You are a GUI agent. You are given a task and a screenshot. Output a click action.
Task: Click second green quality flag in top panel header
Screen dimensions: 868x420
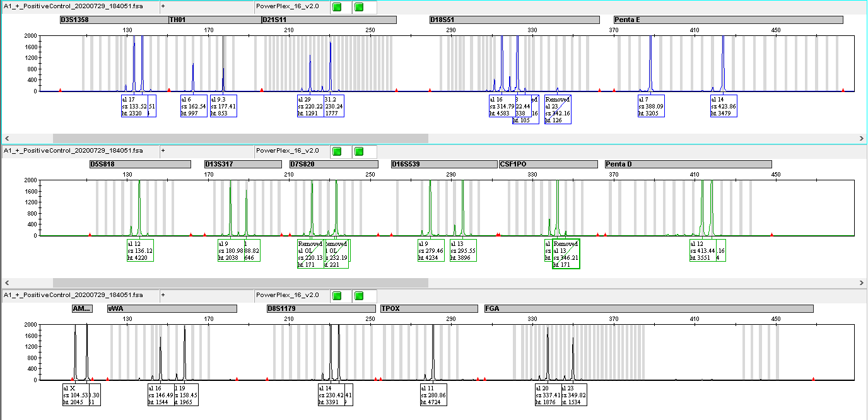[359, 8]
